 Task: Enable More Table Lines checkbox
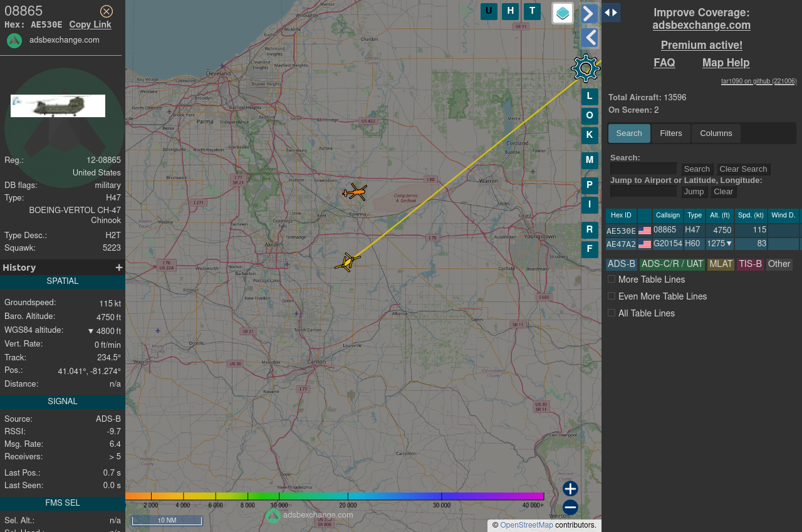[612, 279]
